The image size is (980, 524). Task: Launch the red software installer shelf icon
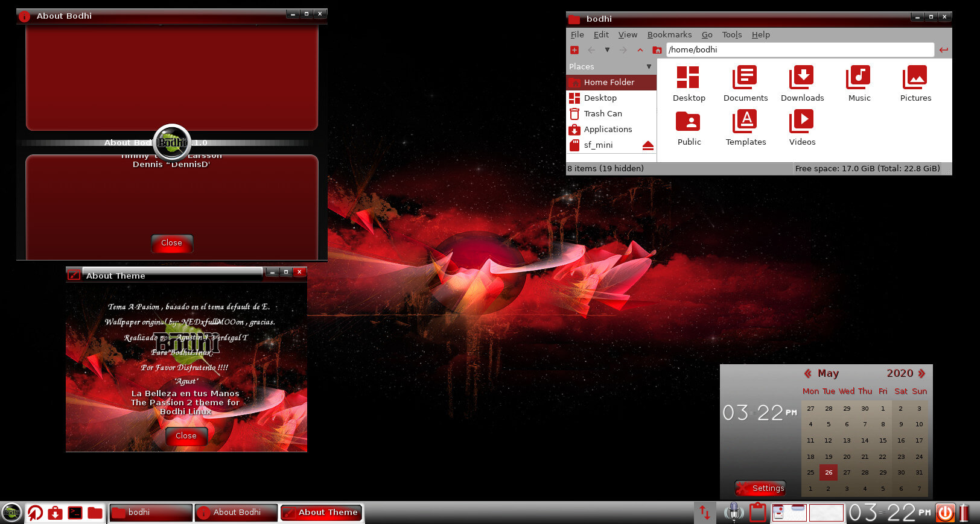pyautogui.click(x=55, y=513)
